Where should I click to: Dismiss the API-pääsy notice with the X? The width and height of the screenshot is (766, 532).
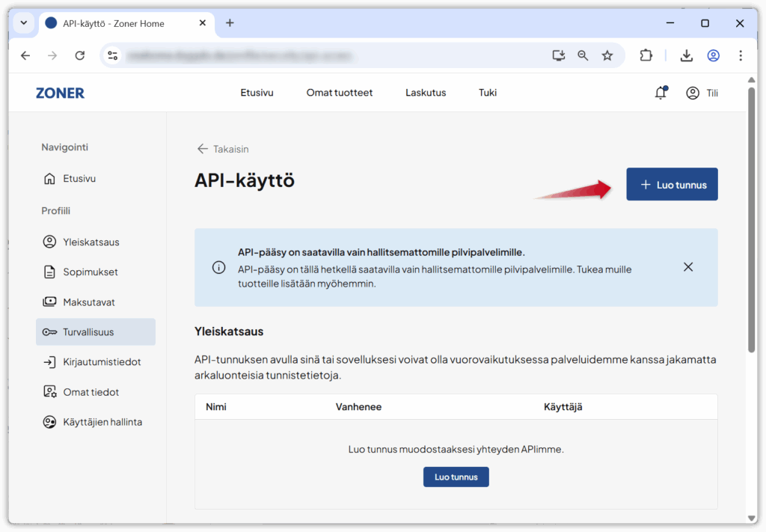pos(687,266)
